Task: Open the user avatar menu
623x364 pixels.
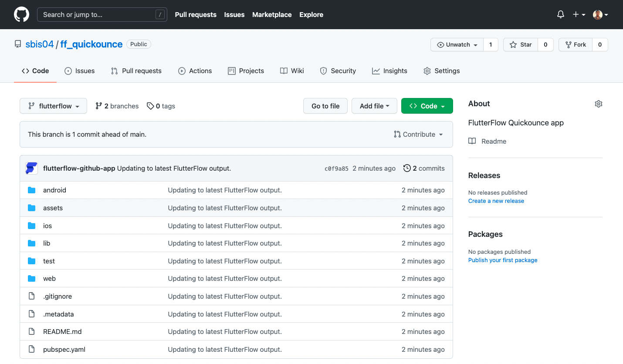Action: (x=600, y=14)
